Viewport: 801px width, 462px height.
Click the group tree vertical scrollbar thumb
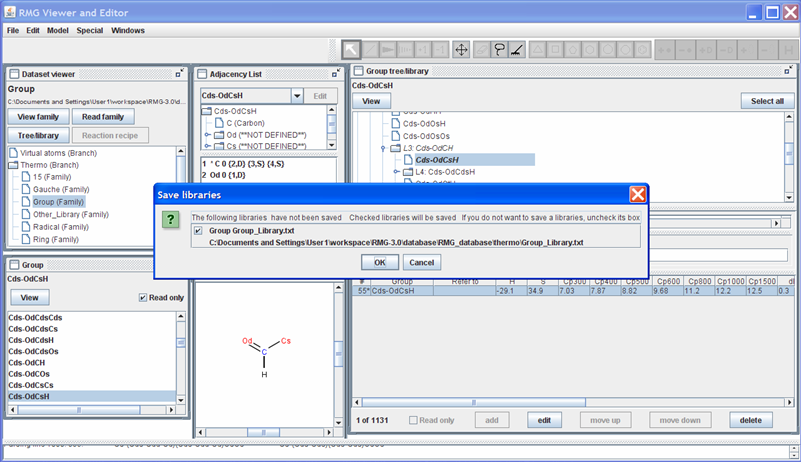(x=789, y=154)
